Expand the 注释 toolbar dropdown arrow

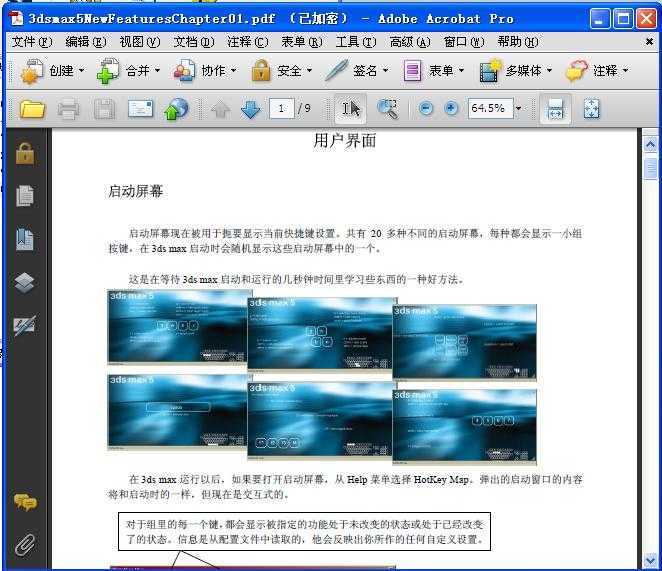625,71
